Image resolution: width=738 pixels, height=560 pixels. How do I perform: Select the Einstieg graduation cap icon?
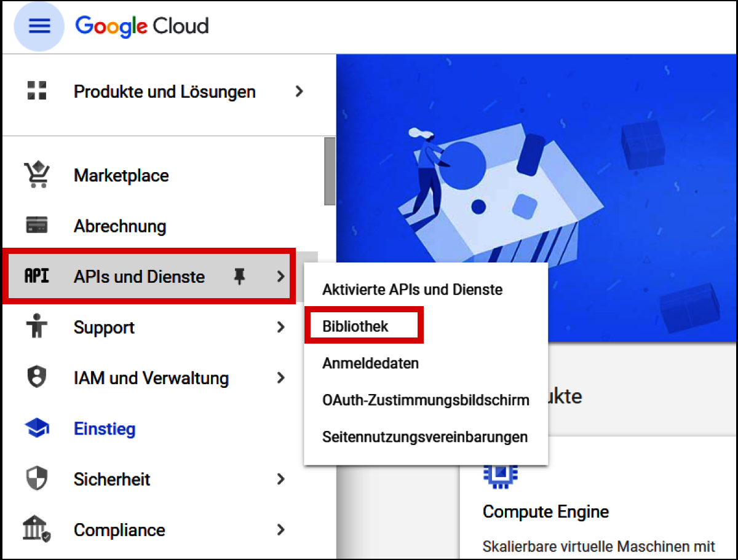pyautogui.click(x=38, y=428)
